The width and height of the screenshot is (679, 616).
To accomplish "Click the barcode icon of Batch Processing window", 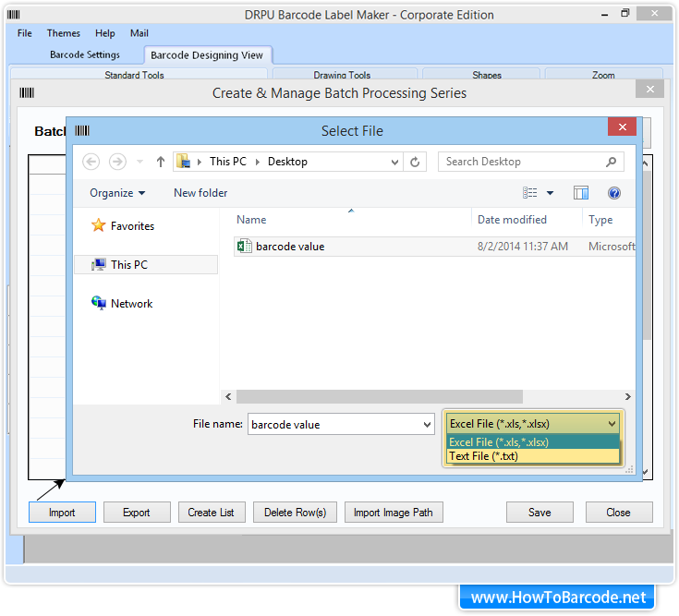I will (27, 92).
